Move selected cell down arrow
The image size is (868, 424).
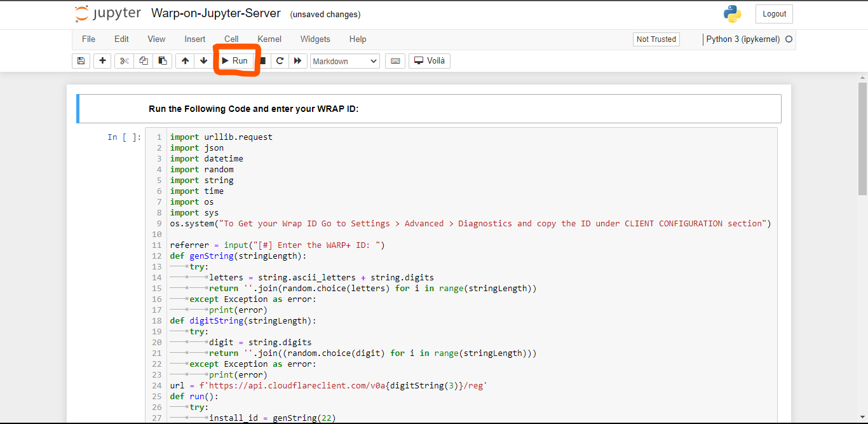pyautogui.click(x=203, y=61)
